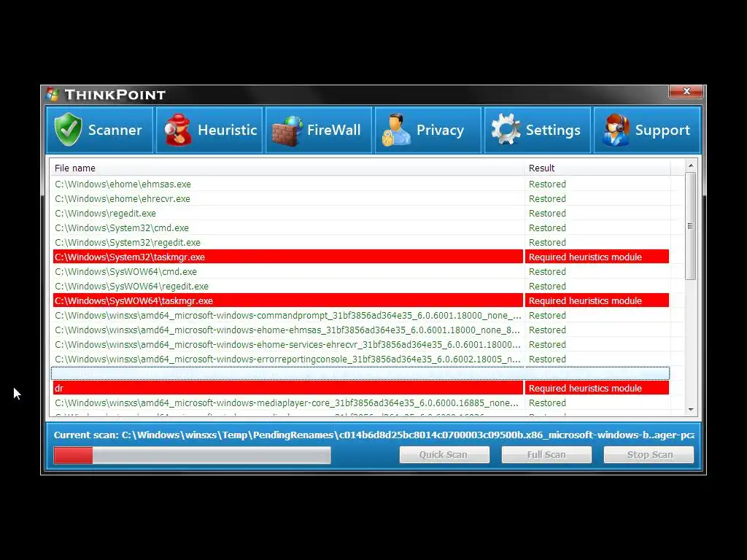
Task: Click the headset agent Support icon
Action: click(x=615, y=130)
